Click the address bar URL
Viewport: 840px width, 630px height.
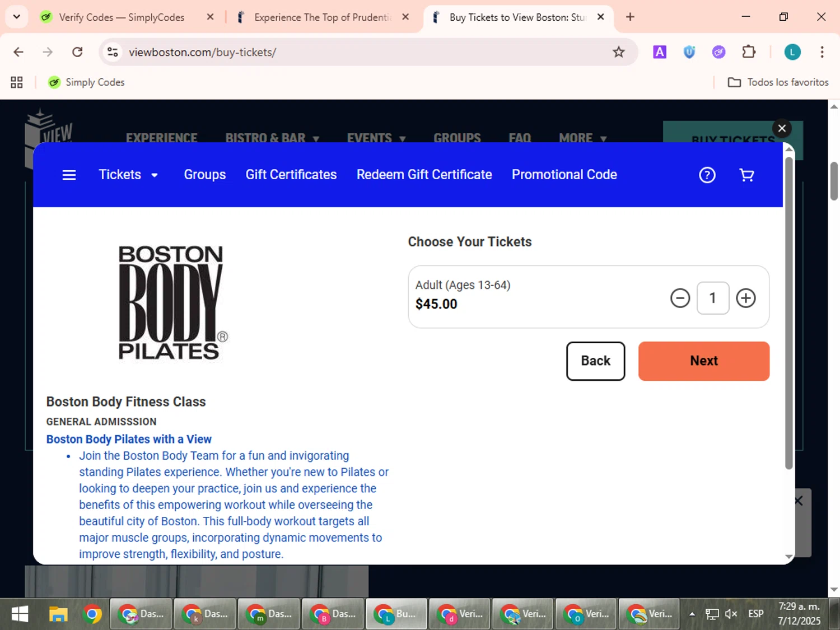coord(203,52)
